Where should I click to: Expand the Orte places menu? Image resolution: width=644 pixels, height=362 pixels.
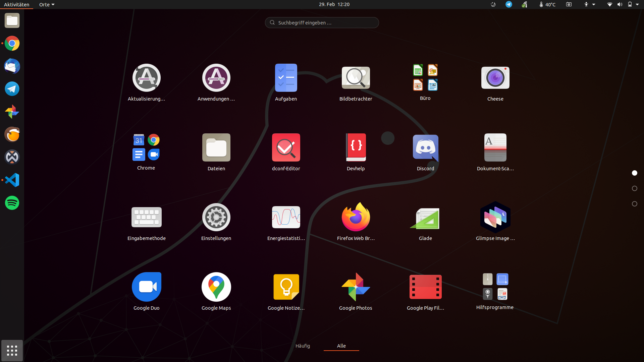pos(47,4)
